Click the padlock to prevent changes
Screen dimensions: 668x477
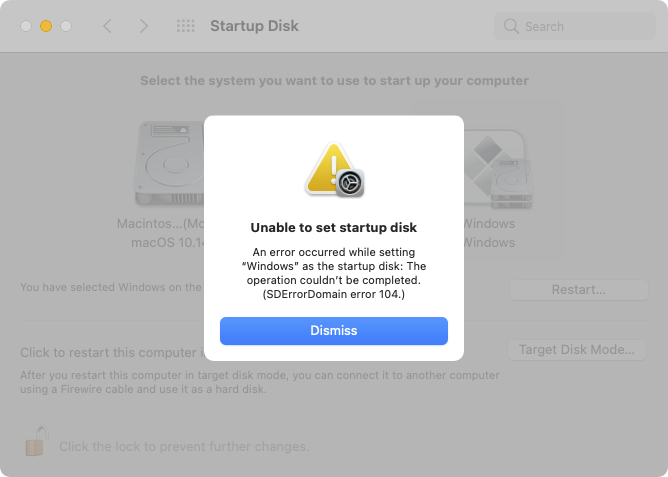point(35,442)
